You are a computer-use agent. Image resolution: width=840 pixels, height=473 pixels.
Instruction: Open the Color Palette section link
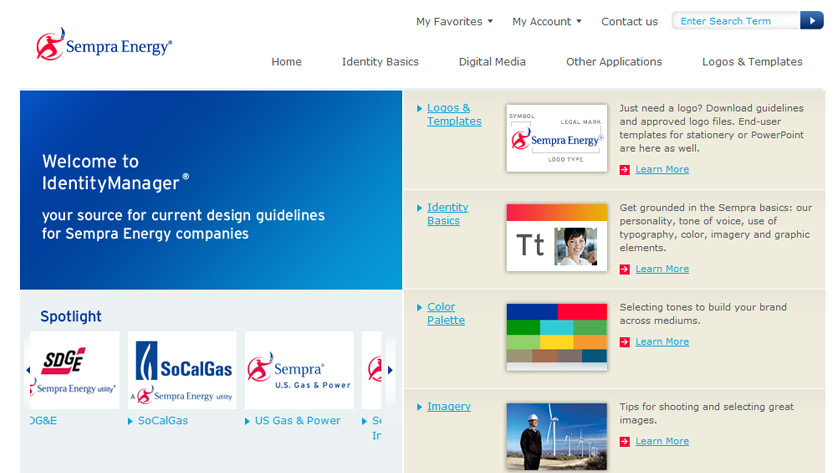pyautogui.click(x=446, y=313)
